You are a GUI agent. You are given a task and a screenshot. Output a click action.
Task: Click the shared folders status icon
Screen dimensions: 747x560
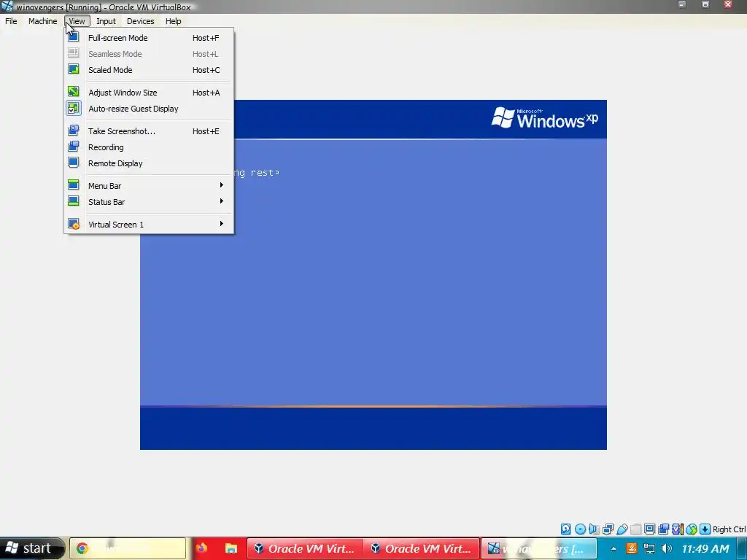point(635,529)
